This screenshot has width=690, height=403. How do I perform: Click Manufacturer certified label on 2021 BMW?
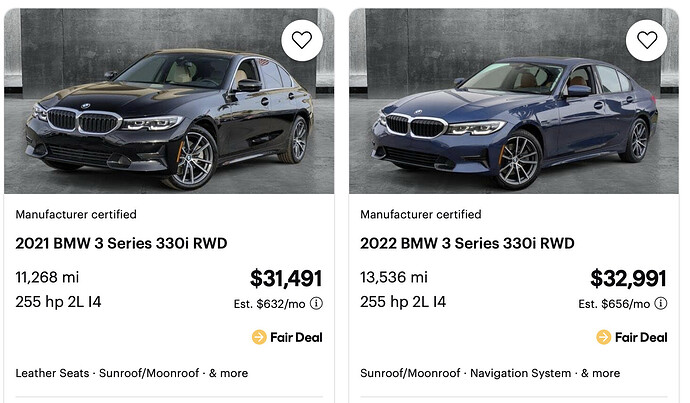click(x=76, y=214)
